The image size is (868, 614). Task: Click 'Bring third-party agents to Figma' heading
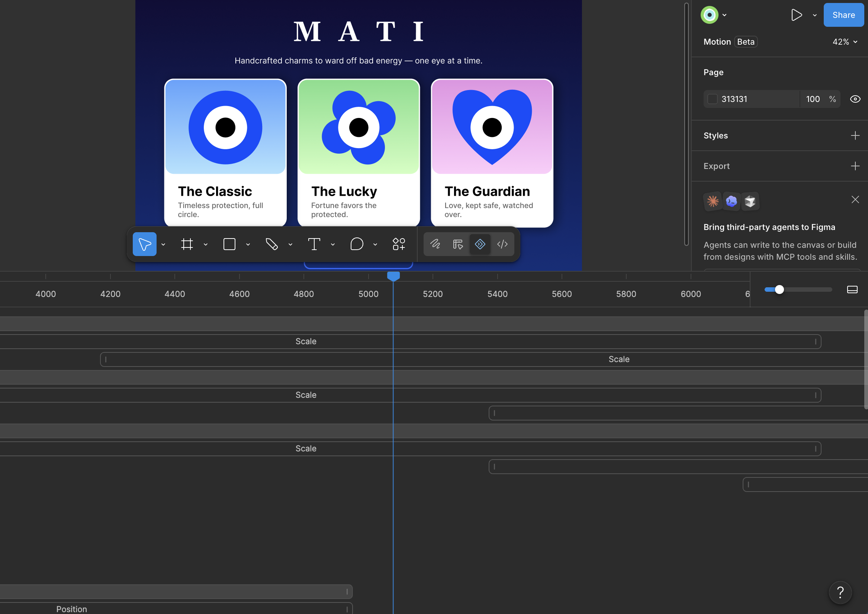pyautogui.click(x=769, y=227)
